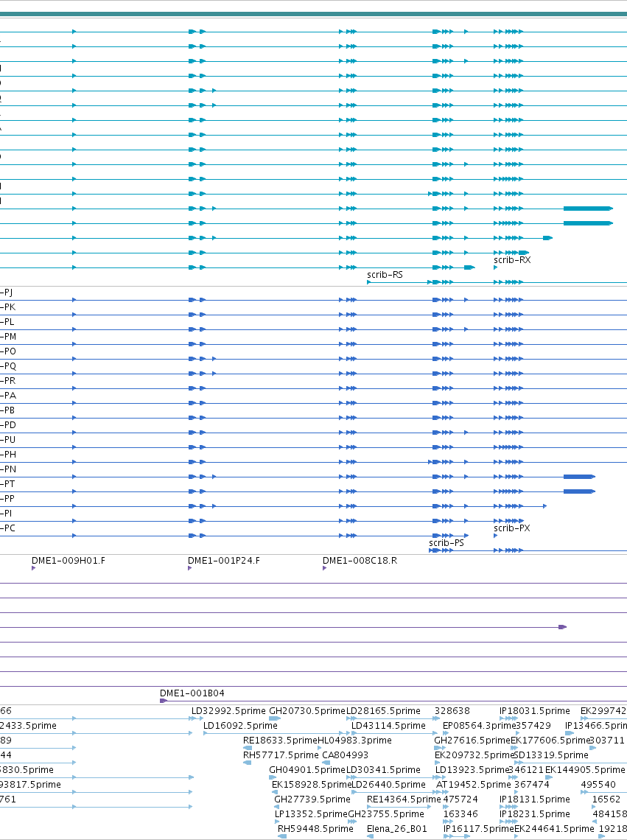Open EST EK144905.5prime
Screen dimensions: 627x840
coord(585,770)
